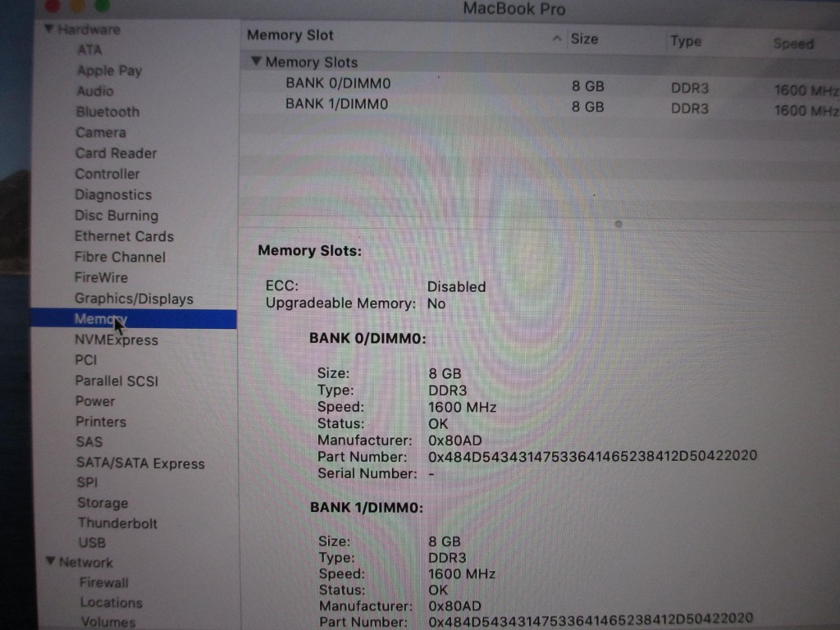The image size is (840, 630).
Task: Collapse the Memory Slots disclosure triangle
Action: click(256, 62)
